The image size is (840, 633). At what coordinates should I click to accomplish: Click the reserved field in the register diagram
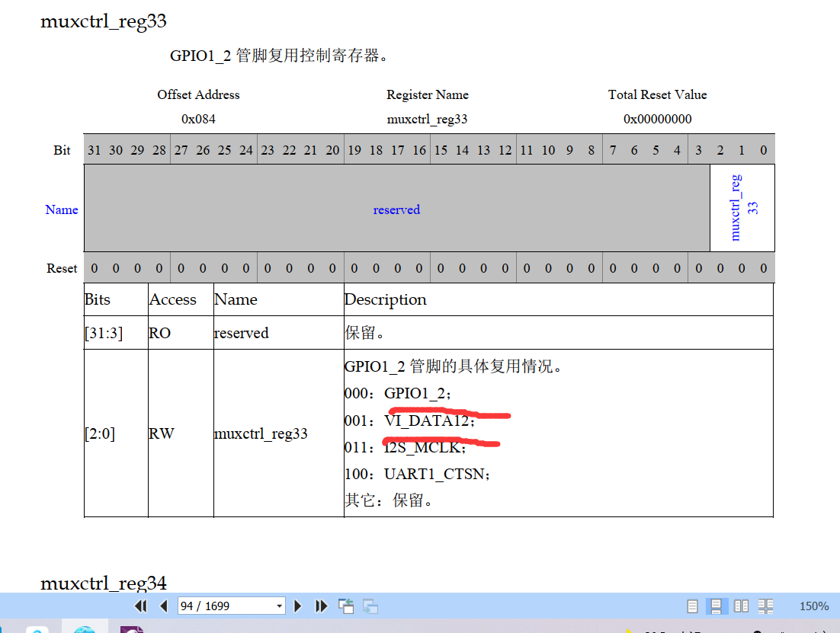coord(396,208)
